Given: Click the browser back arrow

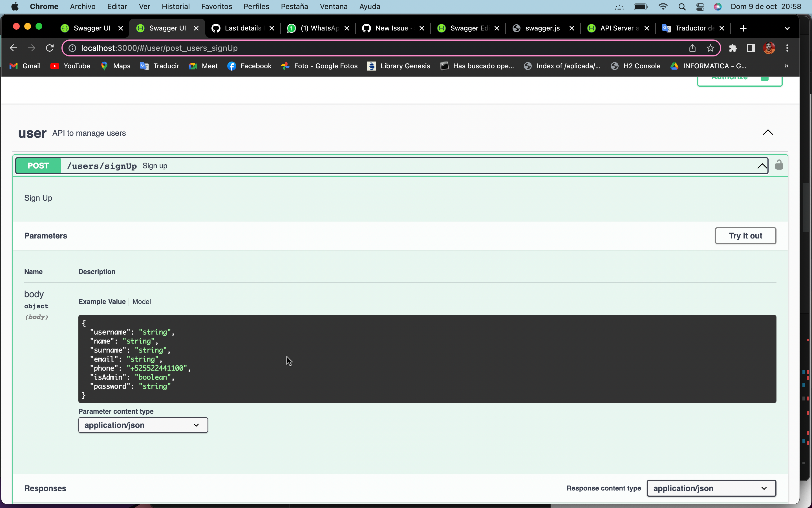Looking at the screenshot, I should 14,48.
